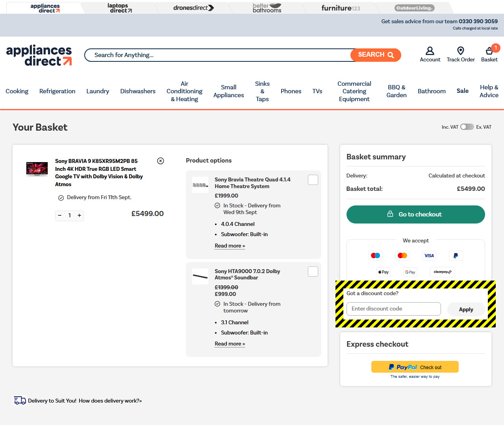Open How does delivery work link
Screen dimensions: 504x425
pyautogui.click(x=110, y=401)
